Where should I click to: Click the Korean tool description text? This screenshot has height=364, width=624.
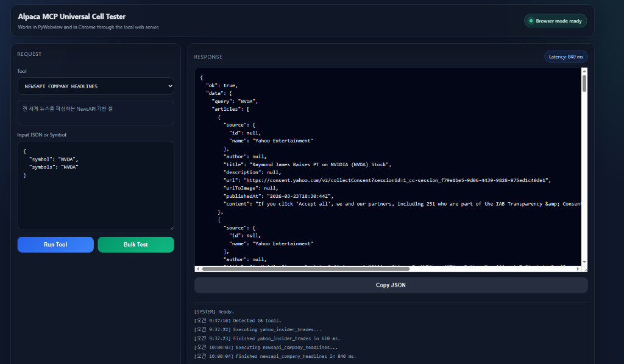click(68, 109)
